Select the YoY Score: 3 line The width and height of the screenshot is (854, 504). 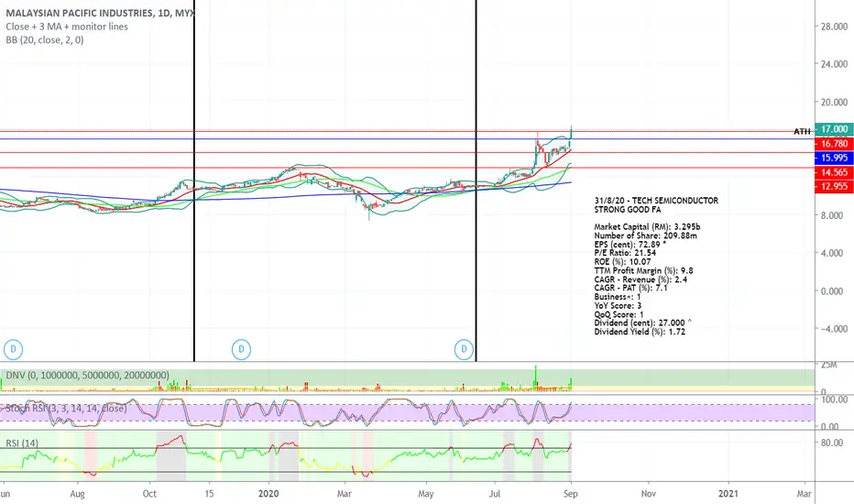[618, 305]
